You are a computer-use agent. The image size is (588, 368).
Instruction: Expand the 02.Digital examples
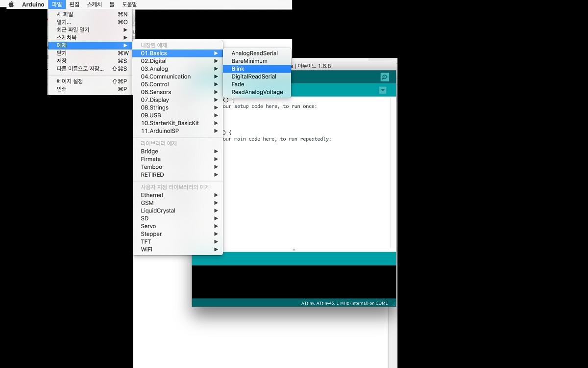tap(178, 61)
